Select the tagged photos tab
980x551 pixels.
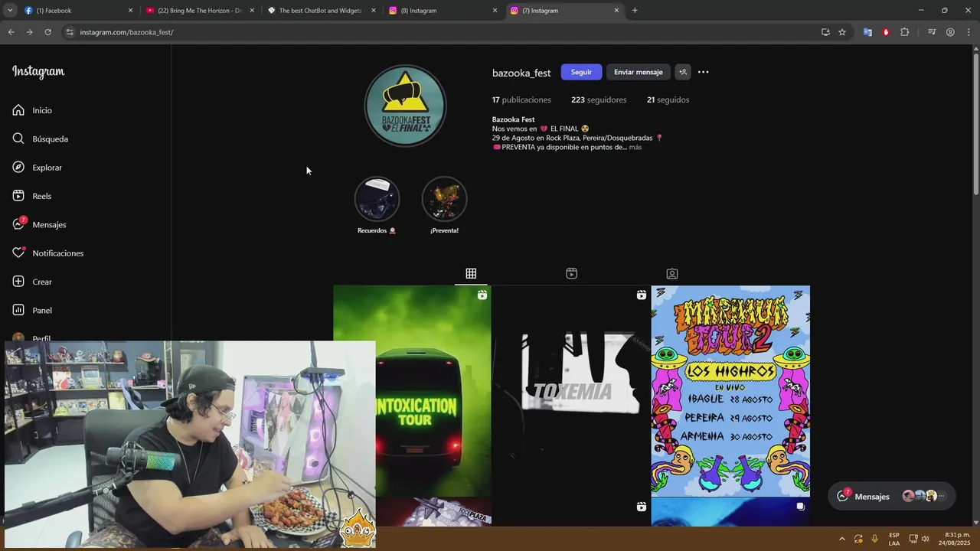click(x=671, y=273)
